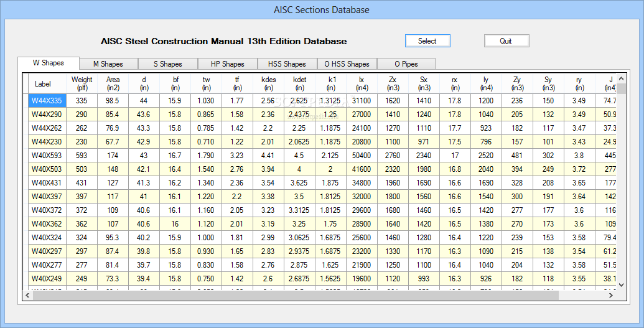Click the vertical scrollbar thumb

click(621, 89)
